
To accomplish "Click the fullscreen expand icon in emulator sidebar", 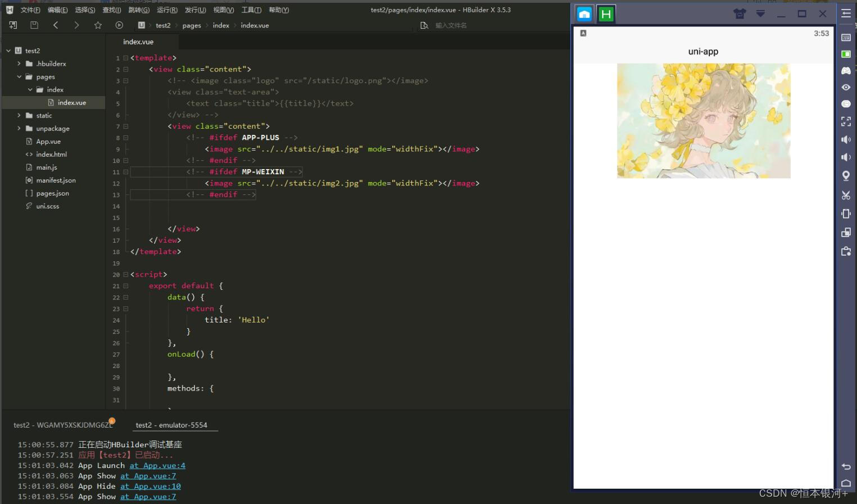I will pyautogui.click(x=846, y=121).
